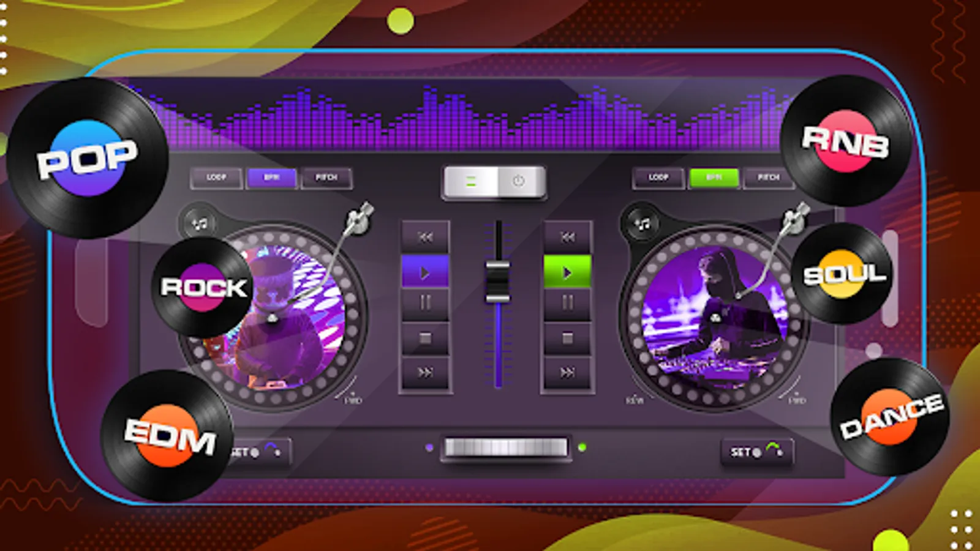980x551 pixels.
Task: Click the REW label on right turntable
Action: (635, 400)
